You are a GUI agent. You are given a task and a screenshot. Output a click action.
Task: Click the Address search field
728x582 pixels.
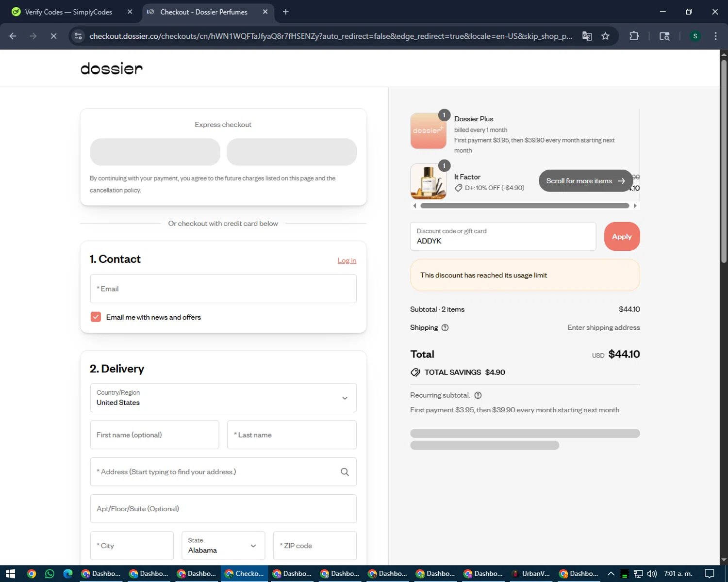click(x=223, y=471)
